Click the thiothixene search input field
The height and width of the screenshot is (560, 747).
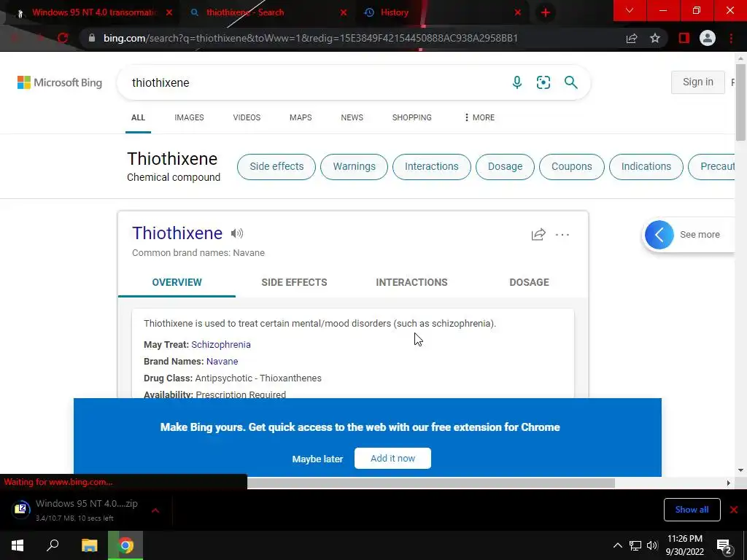(x=314, y=82)
